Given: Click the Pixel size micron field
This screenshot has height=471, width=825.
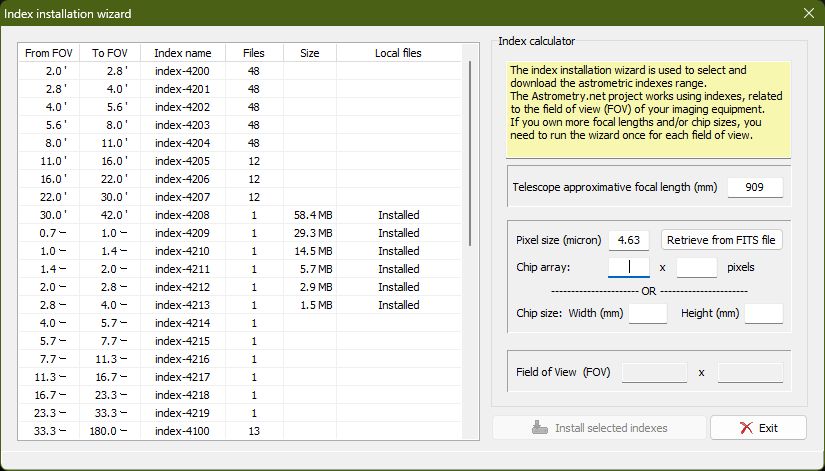Looking at the screenshot, I should [634, 240].
